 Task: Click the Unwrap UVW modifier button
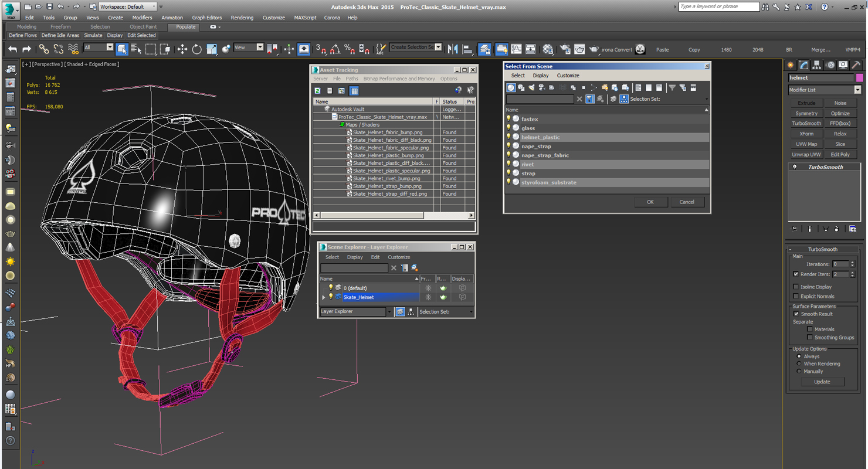tap(806, 154)
